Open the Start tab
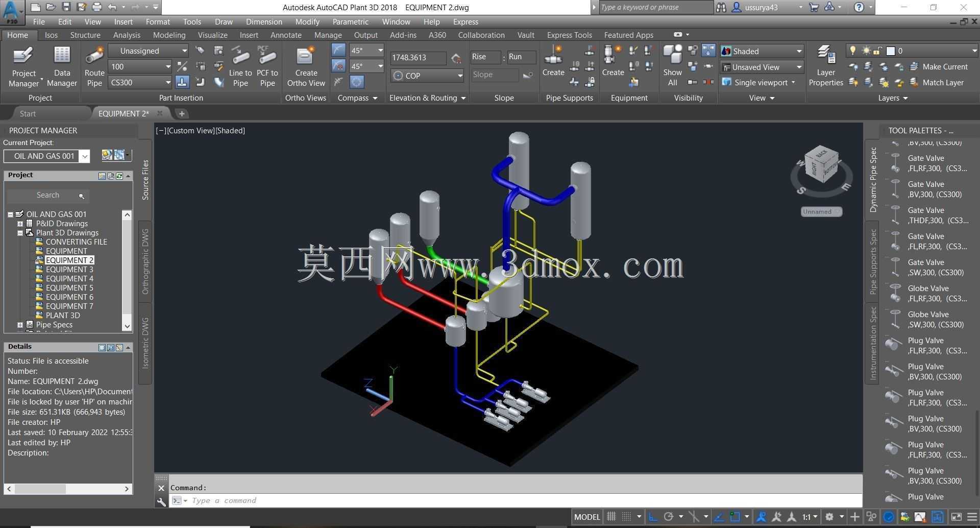 click(28, 113)
